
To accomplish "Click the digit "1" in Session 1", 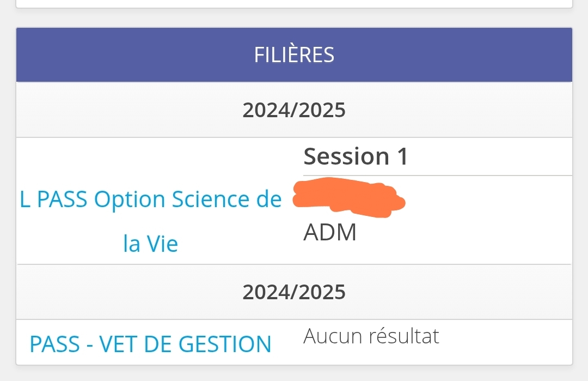I will tap(402, 156).
